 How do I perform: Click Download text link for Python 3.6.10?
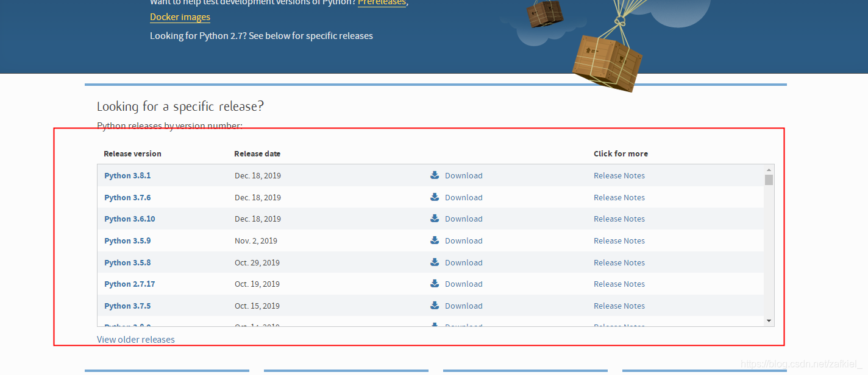[463, 219]
